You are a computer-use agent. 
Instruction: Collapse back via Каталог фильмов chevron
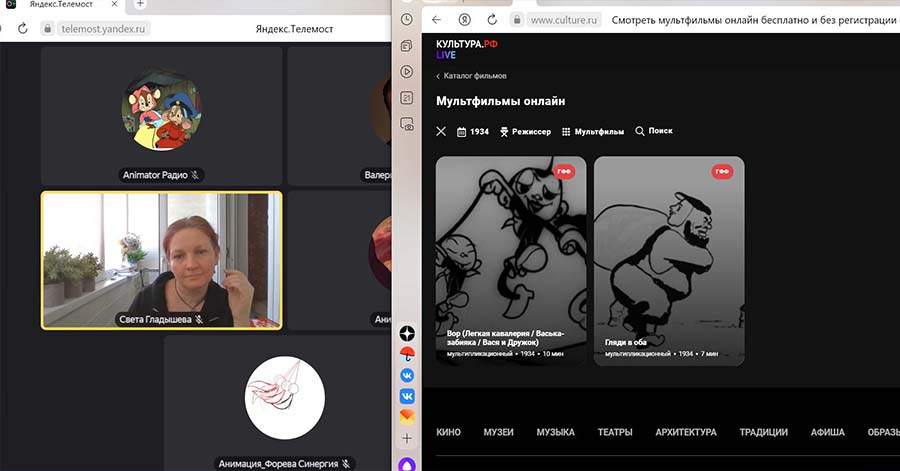pos(438,76)
